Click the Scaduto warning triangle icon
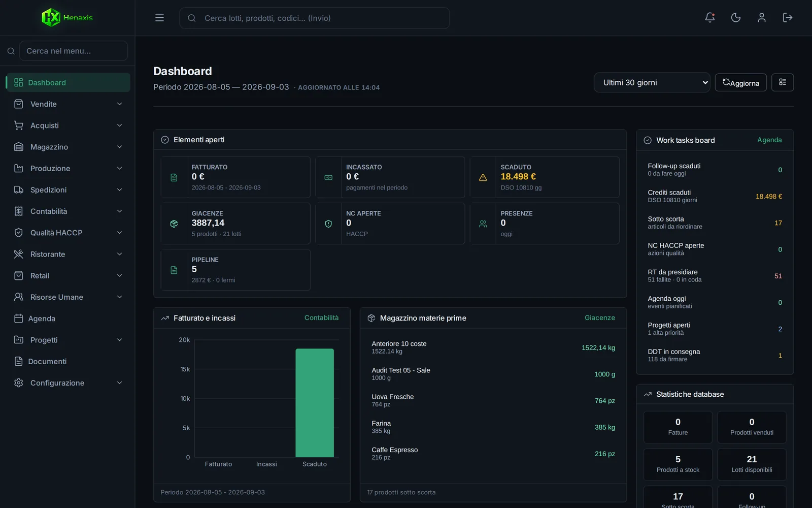The image size is (812, 508). pos(483,178)
